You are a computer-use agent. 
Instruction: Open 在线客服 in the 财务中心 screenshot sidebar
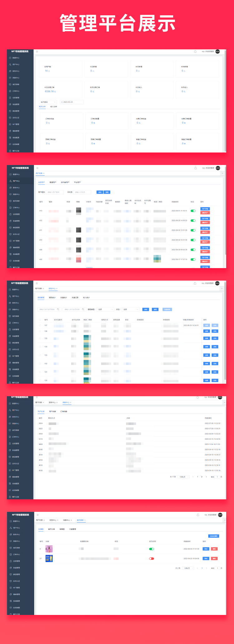16,376
